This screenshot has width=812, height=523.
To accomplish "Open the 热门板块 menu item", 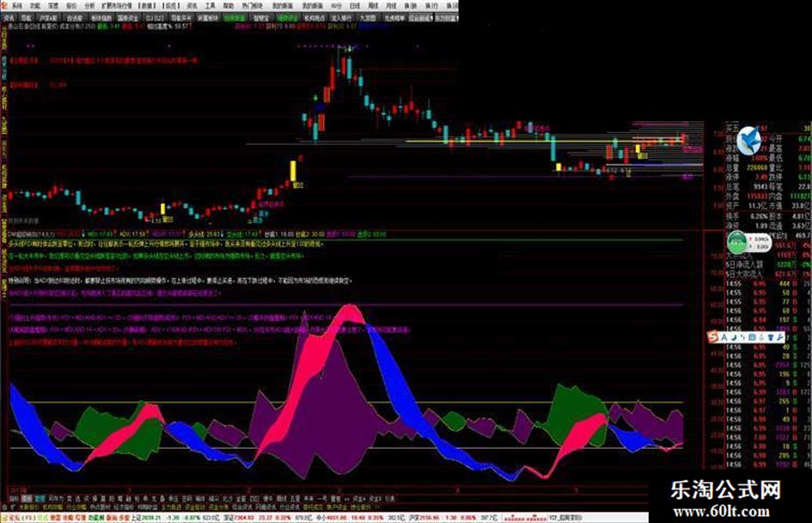I will [253, 6].
